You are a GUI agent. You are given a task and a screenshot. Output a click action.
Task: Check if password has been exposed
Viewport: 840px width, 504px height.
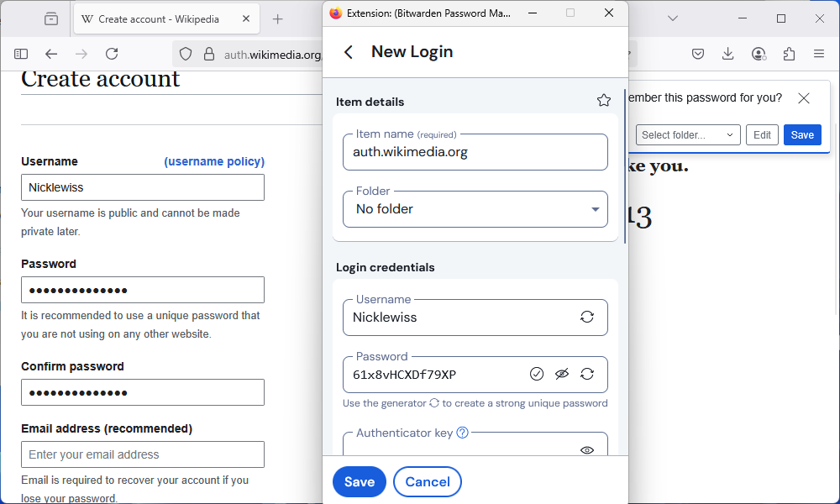coord(537,374)
